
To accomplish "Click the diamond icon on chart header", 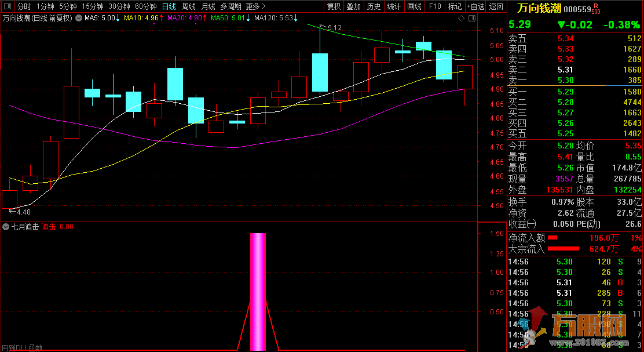I will pyautogui.click(x=461, y=18).
